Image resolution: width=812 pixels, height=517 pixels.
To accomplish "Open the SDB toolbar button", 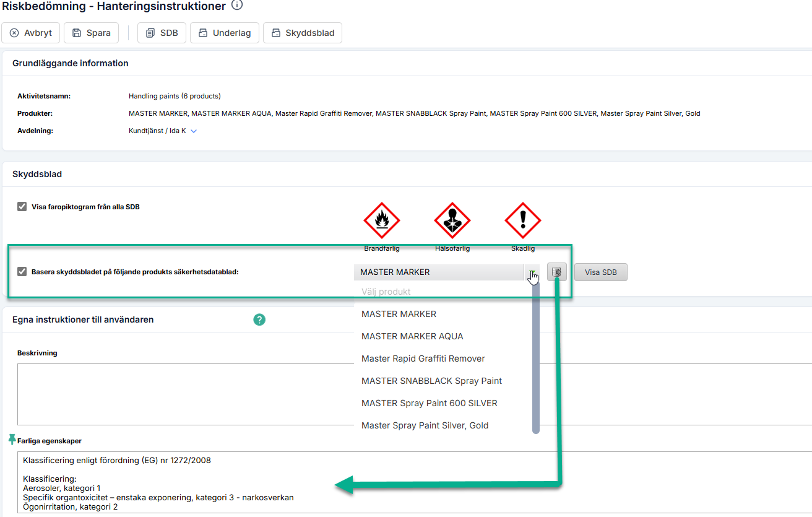I will 162,33.
